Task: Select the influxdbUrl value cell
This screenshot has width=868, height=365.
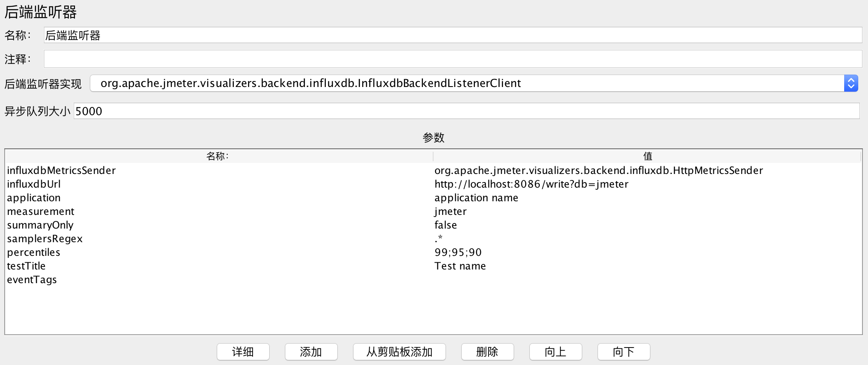Action: click(647, 184)
